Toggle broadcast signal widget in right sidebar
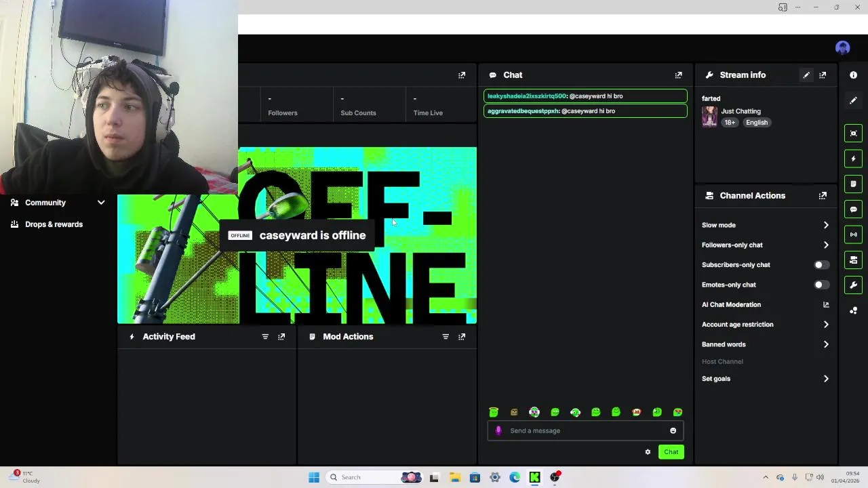Viewport: 868px width, 488px height. coord(854,235)
